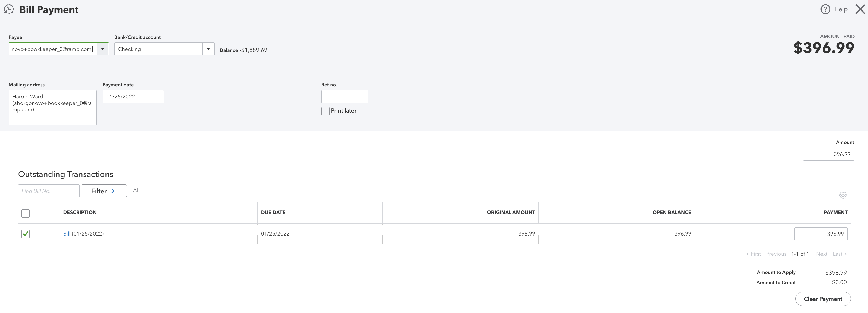The image size is (868, 313).
Task: Select the All filter
Action: (x=136, y=190)
